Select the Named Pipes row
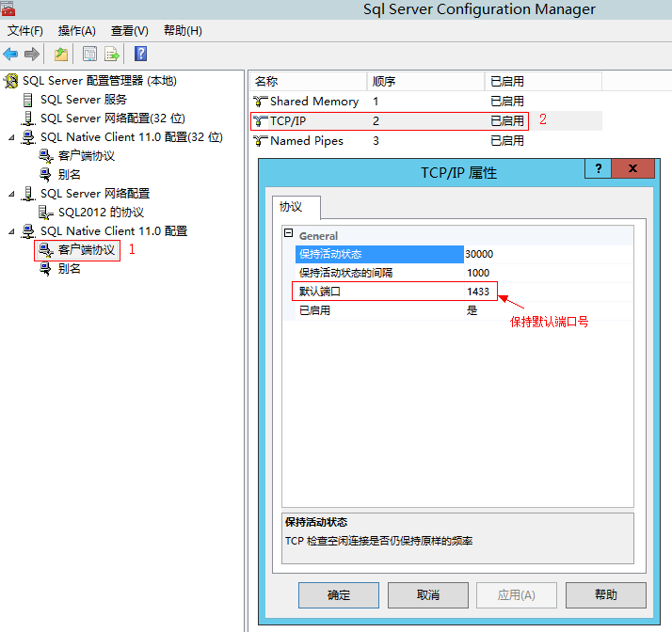Viewport: 672px width, 632px height. point(426,141)
